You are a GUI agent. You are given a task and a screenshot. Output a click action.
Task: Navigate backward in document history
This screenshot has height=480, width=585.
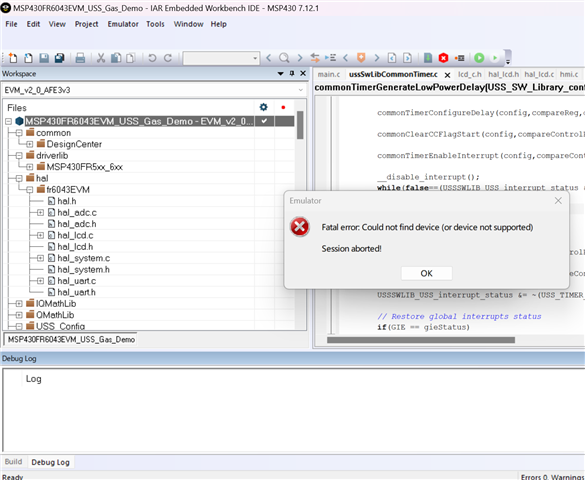click(392, 58)
